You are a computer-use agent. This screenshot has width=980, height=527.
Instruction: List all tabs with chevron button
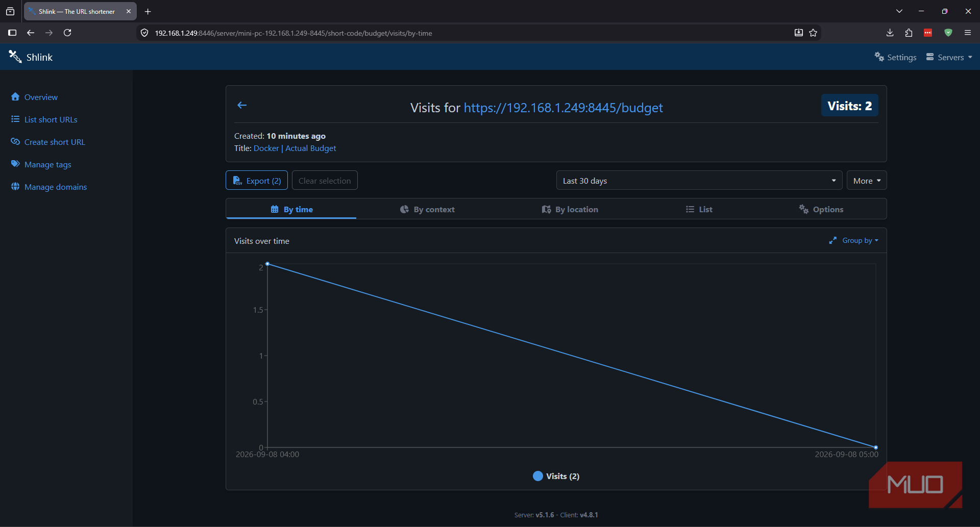pyautogui.click(x=899, y=11)
